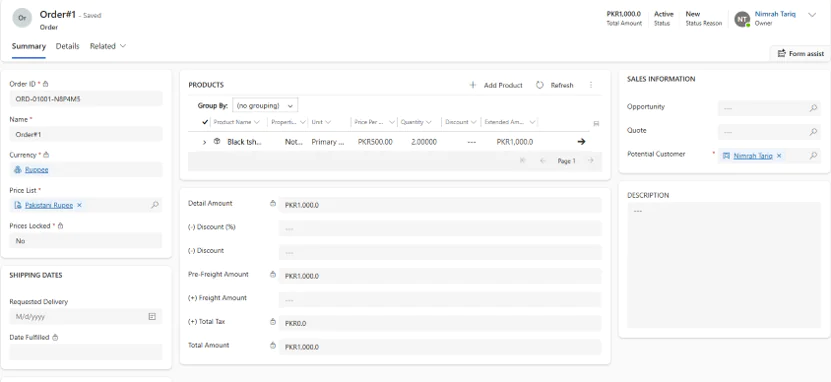
Task: Toggle select-all checkmark in products grid
Action: pyautogui.click(x=205, y=122)
